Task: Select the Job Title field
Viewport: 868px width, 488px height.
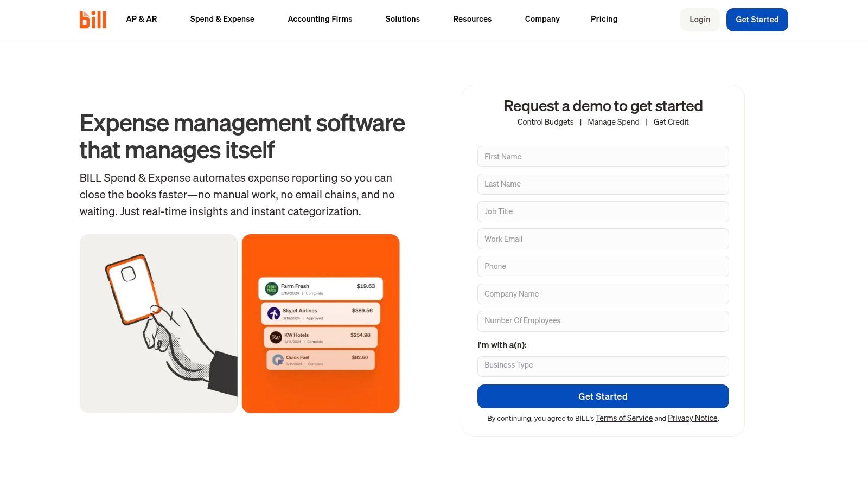Action: pyautogui.click(x=603, y=211)
